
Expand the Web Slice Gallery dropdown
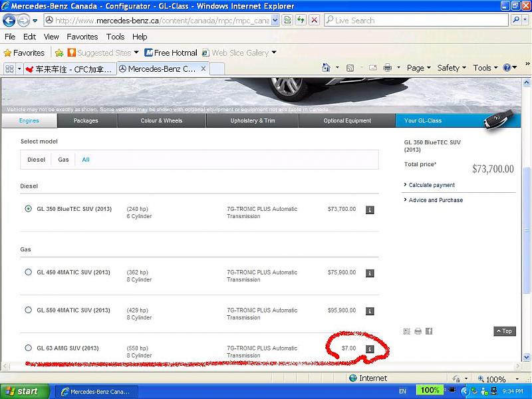pos(274,53)
